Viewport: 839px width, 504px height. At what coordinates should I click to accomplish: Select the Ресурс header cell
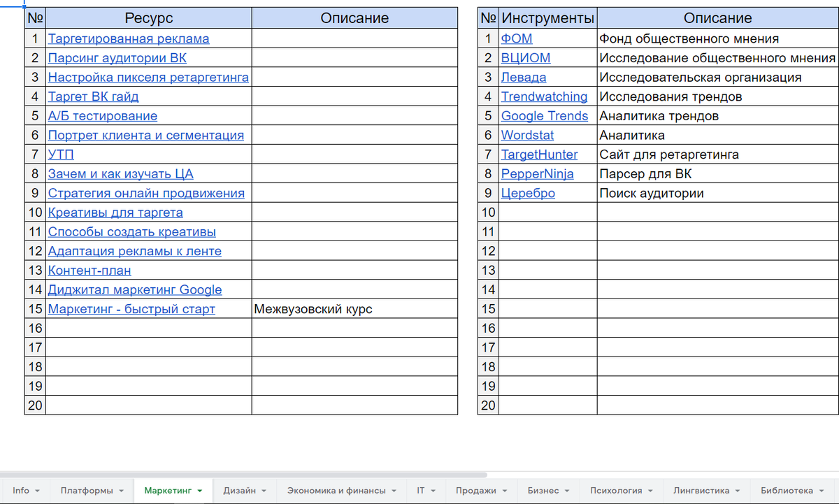149,18
